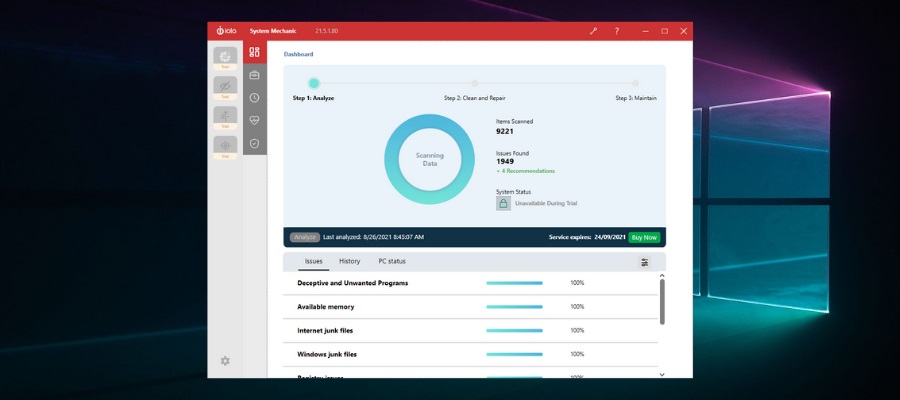Minimize the System Mechanic window
This screenshot has height=400, width=900.
tap(646, 31)
